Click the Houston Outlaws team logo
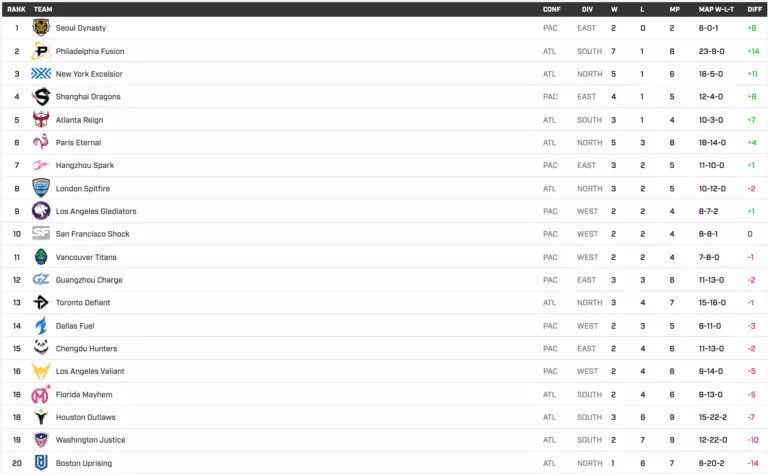The width and height of the screenshot is (768, 474). coord(41,417)
